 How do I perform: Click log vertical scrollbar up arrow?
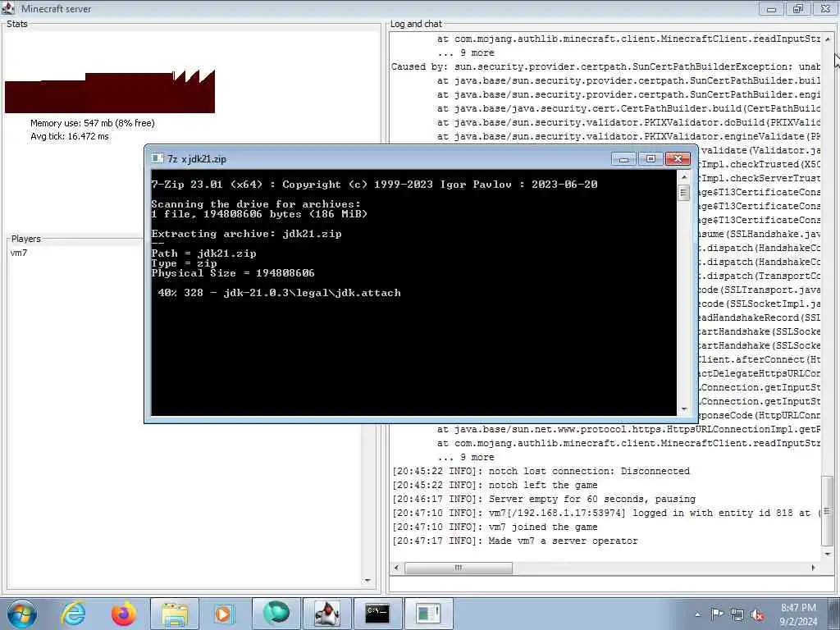point(827,39)
